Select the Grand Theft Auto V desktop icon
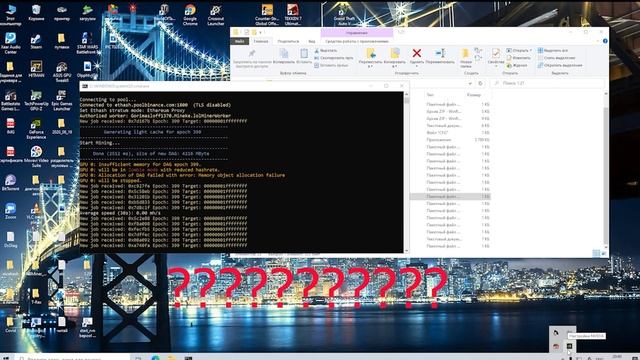Screen dimensions: 640x360 coord(344,15)
